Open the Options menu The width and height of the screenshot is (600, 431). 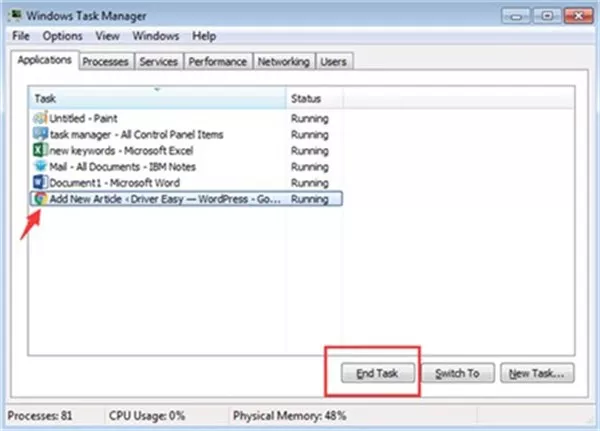[x=62, y=36]
